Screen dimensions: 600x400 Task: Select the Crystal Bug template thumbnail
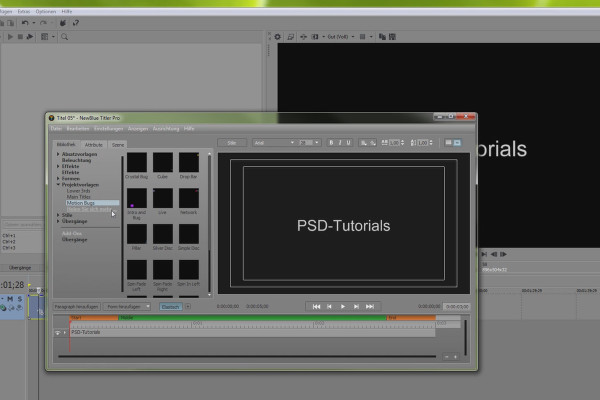(x=137, y=162)
